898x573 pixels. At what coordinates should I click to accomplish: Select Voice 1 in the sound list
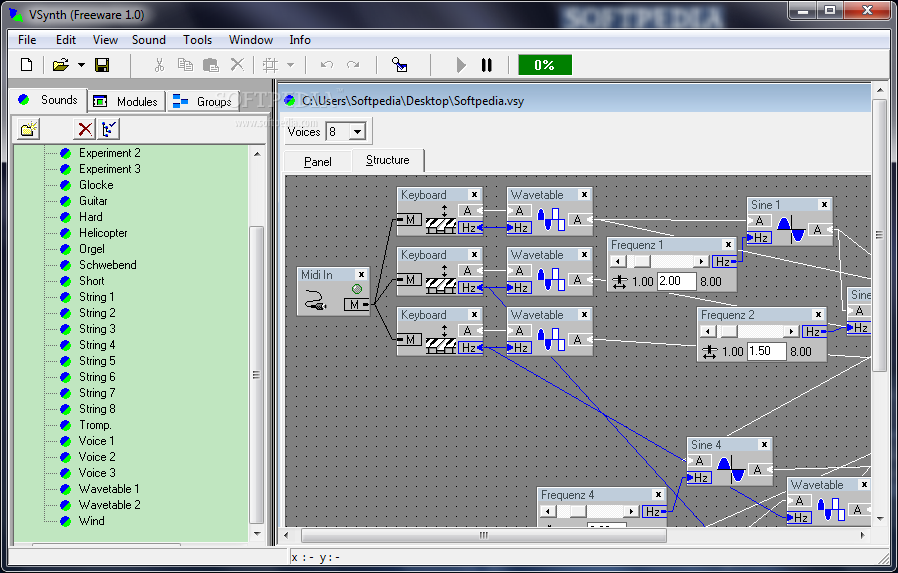[x=96, y=441]
